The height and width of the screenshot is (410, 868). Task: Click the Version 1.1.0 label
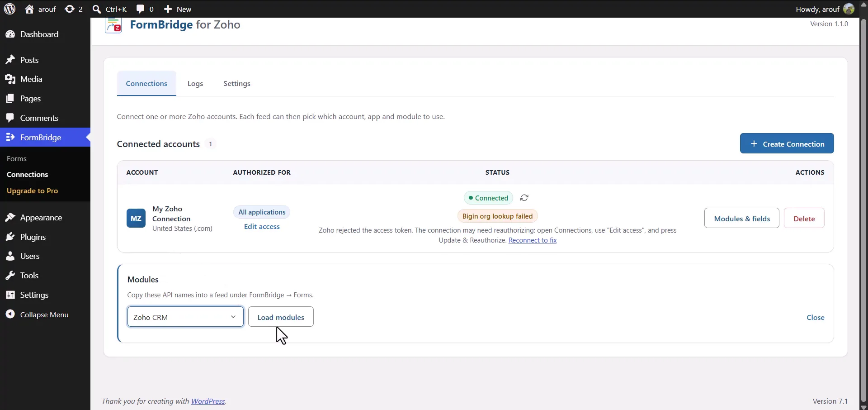tap(829, 24)
